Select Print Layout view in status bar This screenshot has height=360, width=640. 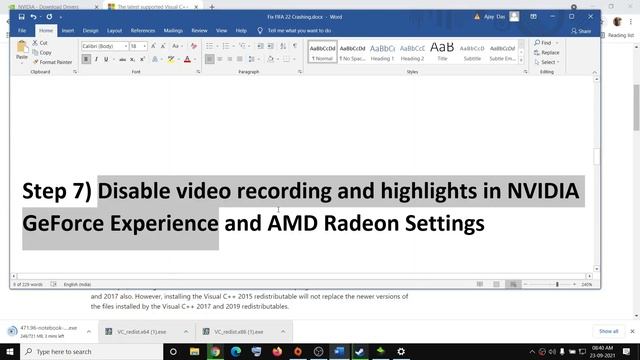pyautogui.click(x=496, y=284)
